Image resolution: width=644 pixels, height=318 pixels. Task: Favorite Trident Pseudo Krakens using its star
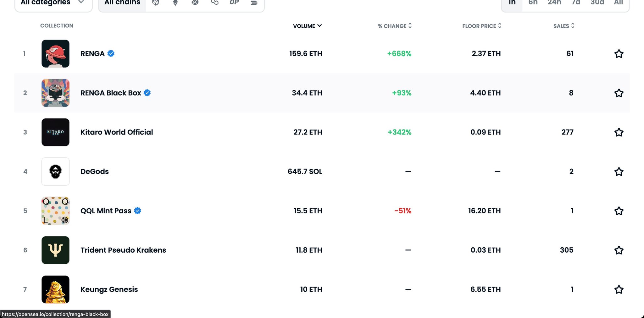pos(619,250)
